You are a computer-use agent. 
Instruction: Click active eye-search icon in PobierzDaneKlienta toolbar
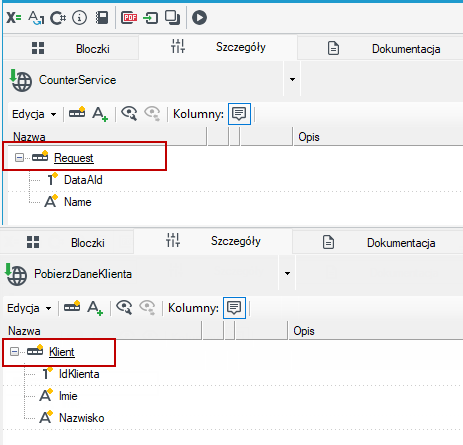tap(124, 307)
